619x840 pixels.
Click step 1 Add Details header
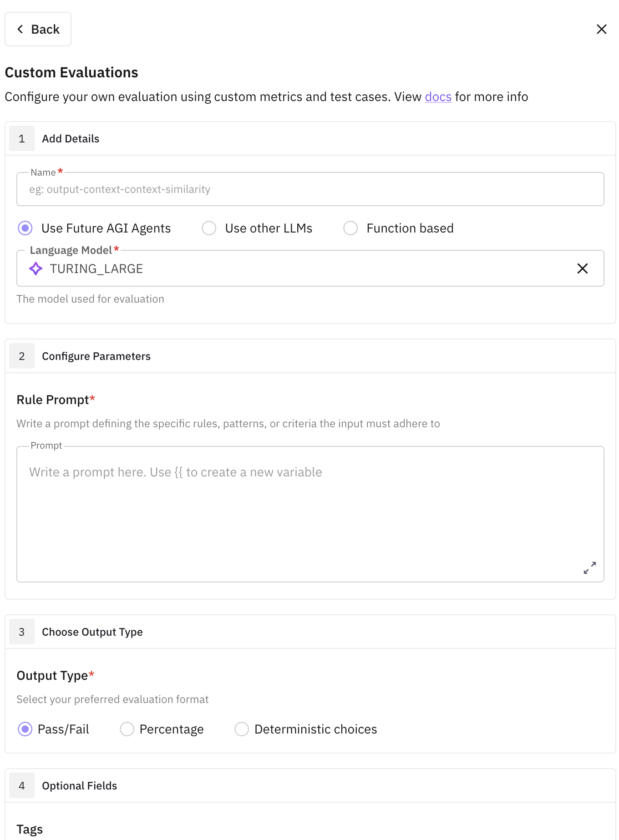click(71, 139)
